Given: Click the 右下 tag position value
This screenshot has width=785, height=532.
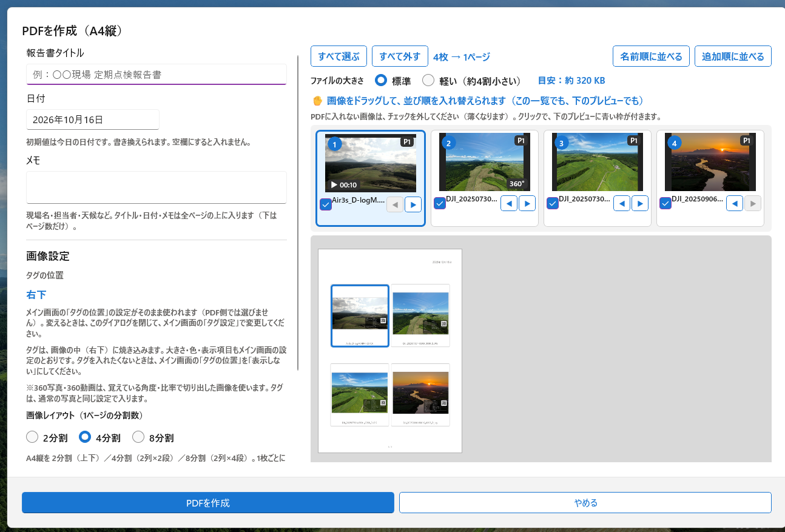Looking at the screenshot, I should pos(36,295).
